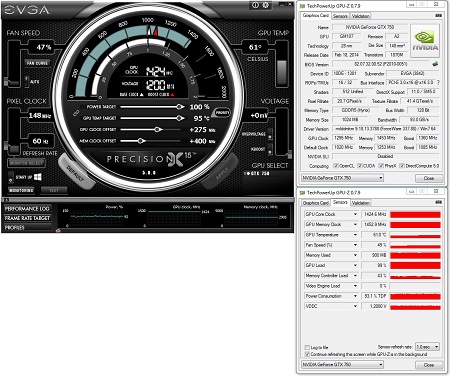Open GPU Core Clock sensor dropdown
This screenshot has width=450, height=376.
[355, 214]
